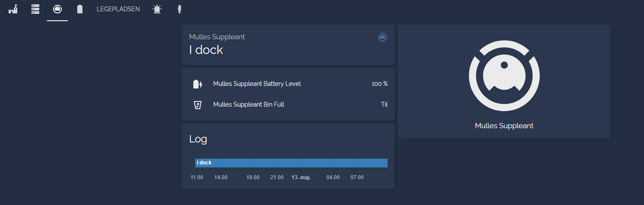Click the battery charging icon

click(198, 84)
